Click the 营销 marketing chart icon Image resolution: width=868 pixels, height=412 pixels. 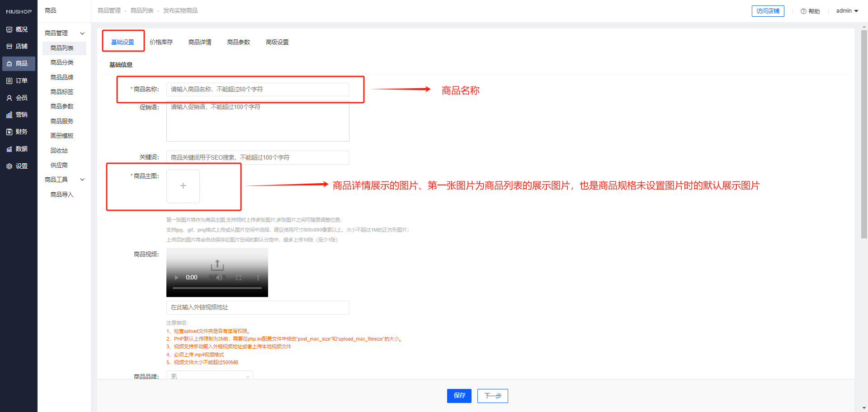9,115
